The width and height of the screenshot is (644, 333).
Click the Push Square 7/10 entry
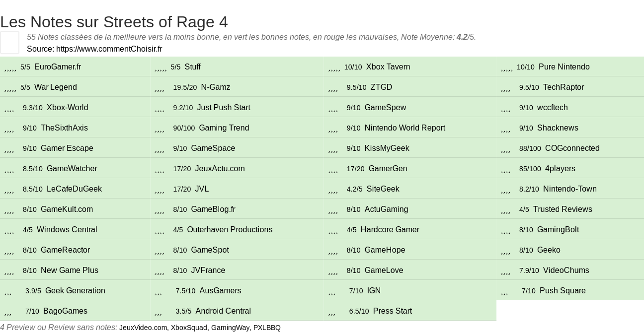[570, 290]
